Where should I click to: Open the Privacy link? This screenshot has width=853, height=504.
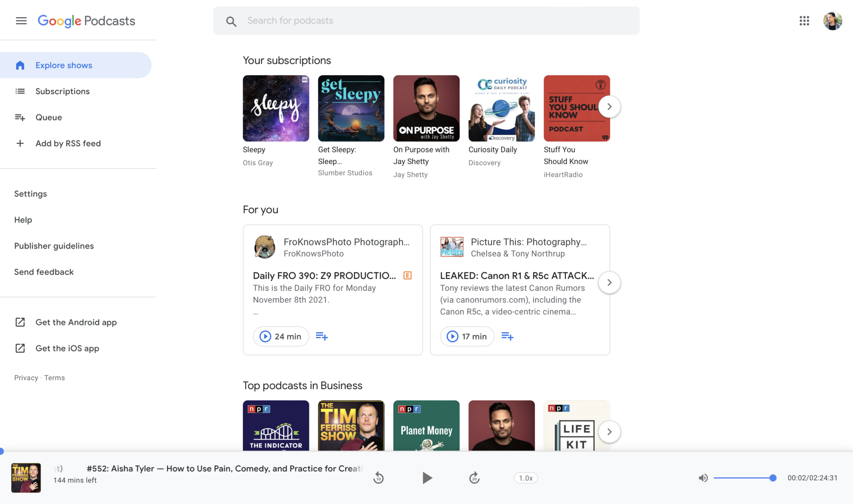pos(26,378)
